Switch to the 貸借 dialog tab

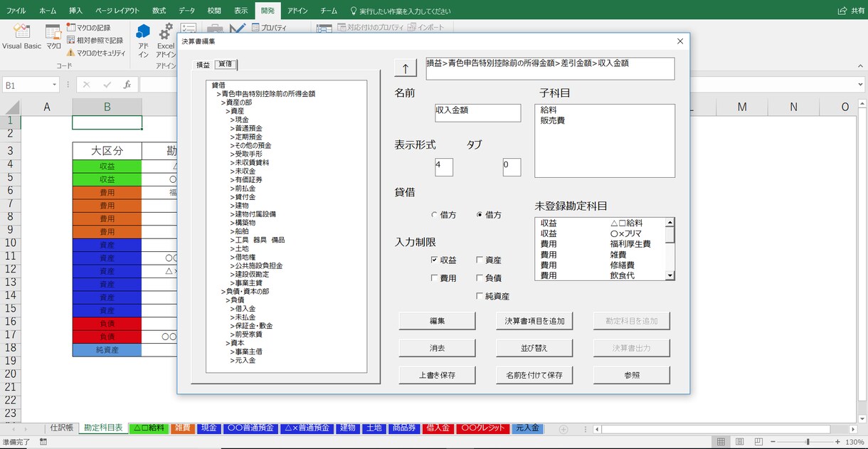226,64
